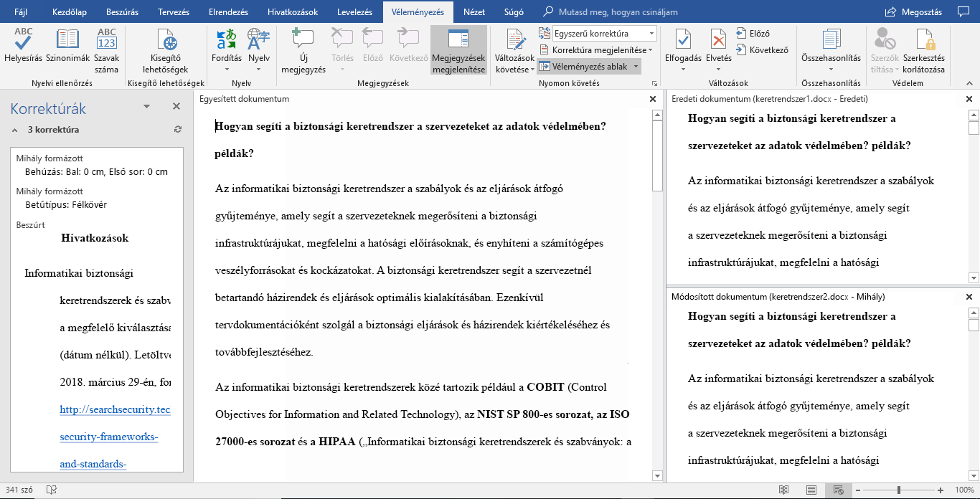Go to Következő change in Változások group
This screenshot has width=980, height=499.
[762, 50]
